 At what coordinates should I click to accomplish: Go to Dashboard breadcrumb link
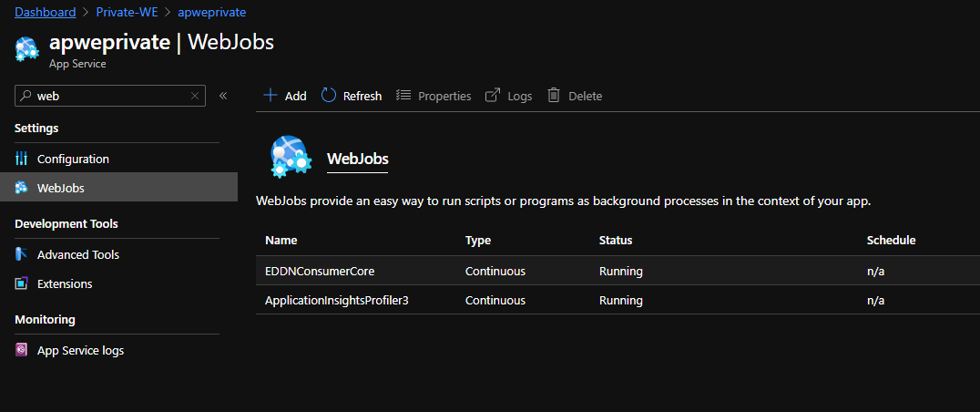coord(46,13)
